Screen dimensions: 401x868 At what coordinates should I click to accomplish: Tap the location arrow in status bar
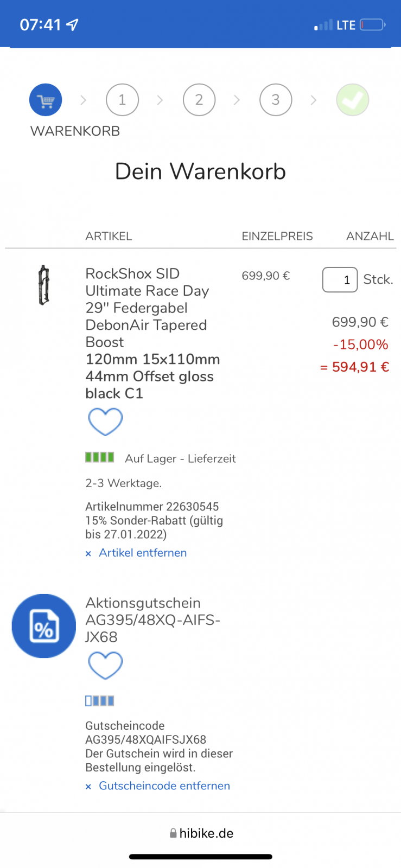[x=72, y=24]
